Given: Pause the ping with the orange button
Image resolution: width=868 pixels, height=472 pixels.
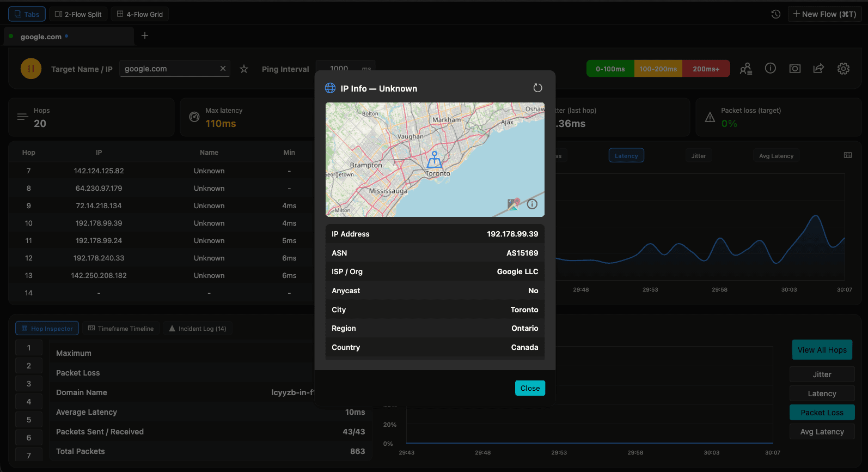Looking at the screenshot, I should [31, 69].
